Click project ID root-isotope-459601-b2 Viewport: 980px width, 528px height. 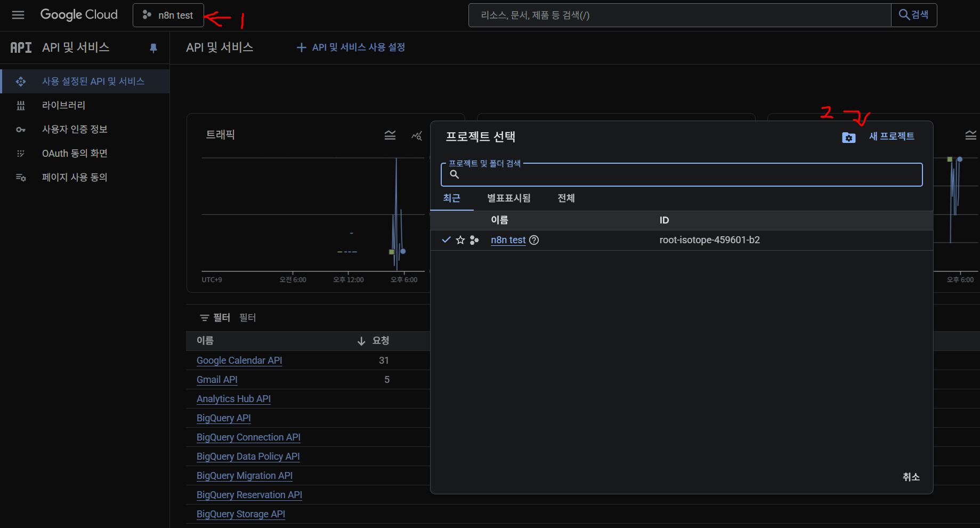point(710,240)
